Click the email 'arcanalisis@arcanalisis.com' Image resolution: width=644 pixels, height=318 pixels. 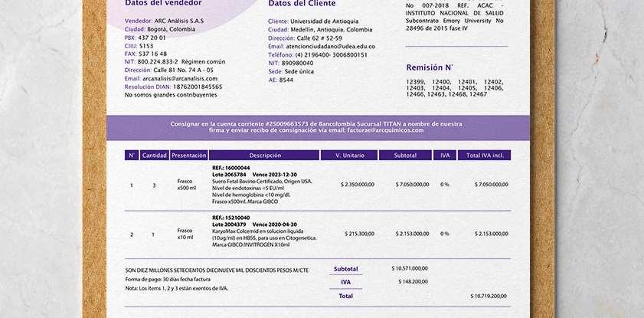click(180, 78)
